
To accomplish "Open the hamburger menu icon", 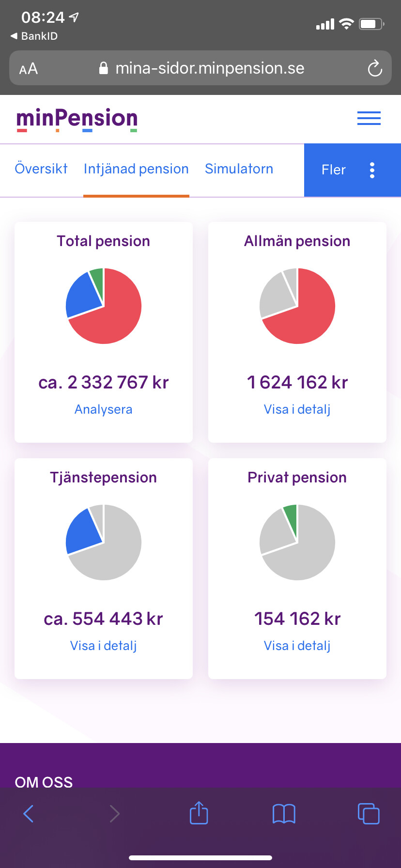I will [x=369, y=118].
